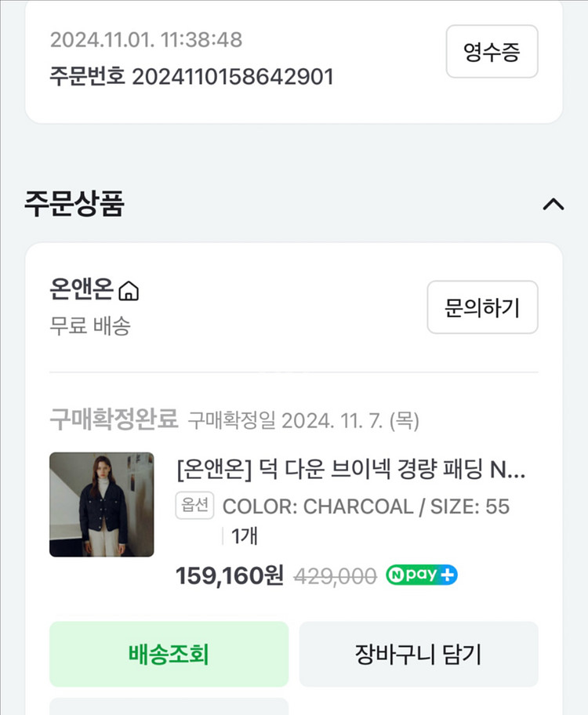
Task: Click the order timestamp 2024.11.01. 11:38:48
Action: pos(146,39)
